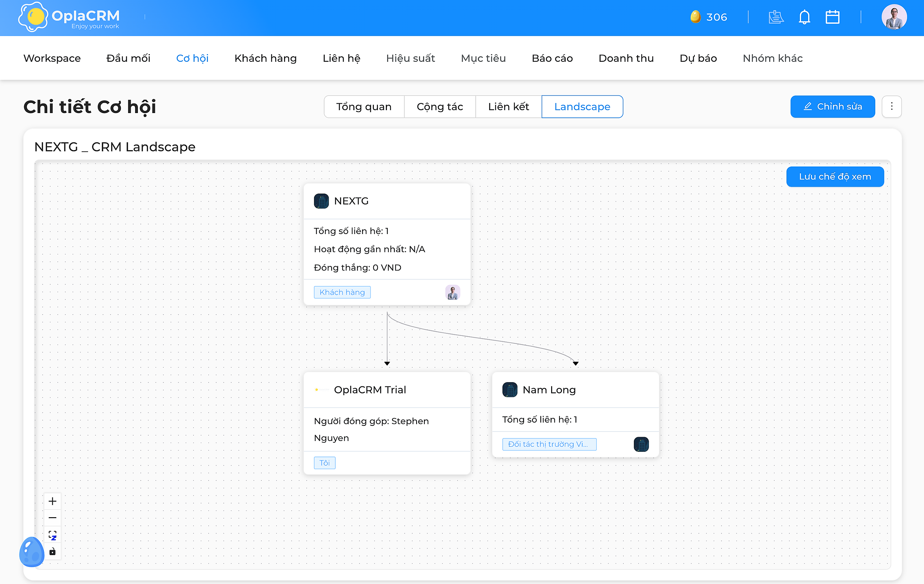Click the Lưu chế độ xem button

pyautogui.click(x=835, y=177)
